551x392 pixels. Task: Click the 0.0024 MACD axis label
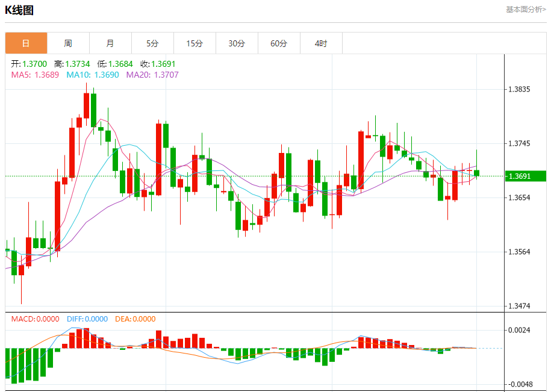click(519, 330)
